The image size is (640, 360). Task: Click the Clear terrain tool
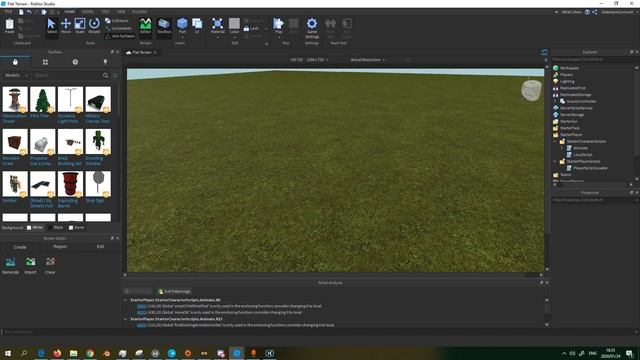click(50, 265)
